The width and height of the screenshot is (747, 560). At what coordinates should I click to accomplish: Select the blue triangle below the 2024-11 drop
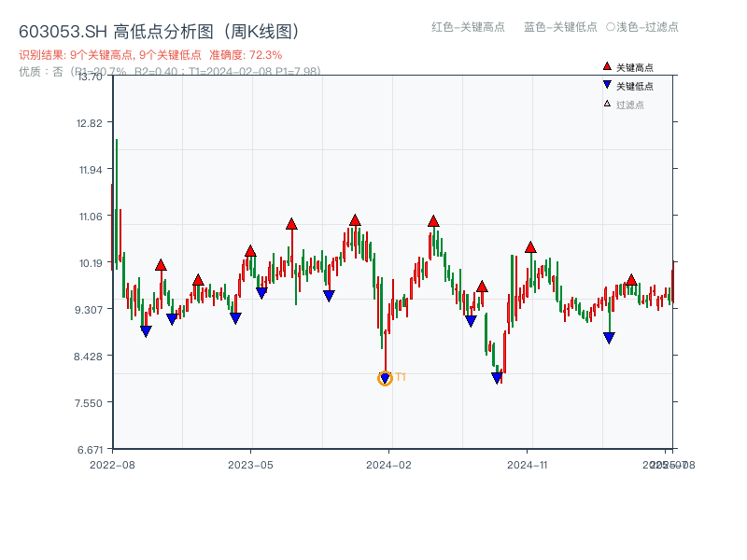(x=608, y=337)
